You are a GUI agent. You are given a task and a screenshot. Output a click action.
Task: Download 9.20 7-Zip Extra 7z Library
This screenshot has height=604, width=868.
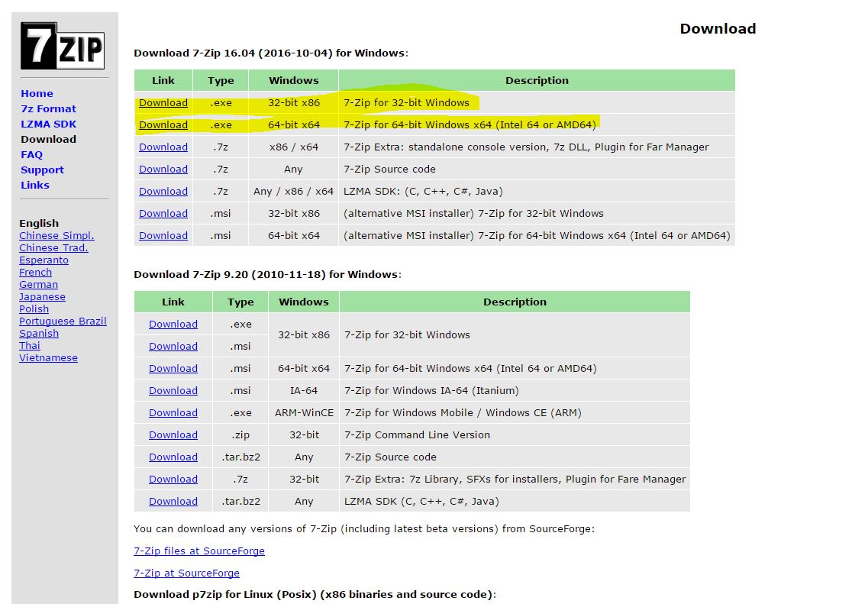click(x=173, y=480)
